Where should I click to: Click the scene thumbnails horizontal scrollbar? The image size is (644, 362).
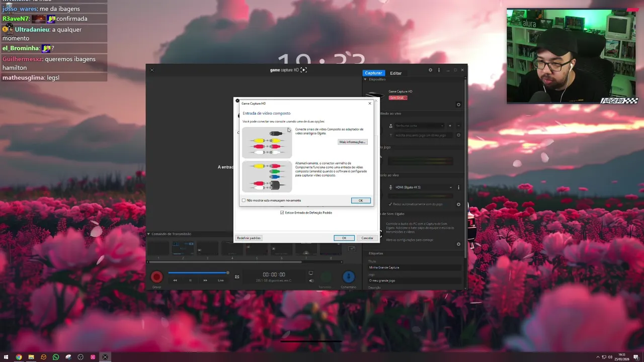coord(224,262)
